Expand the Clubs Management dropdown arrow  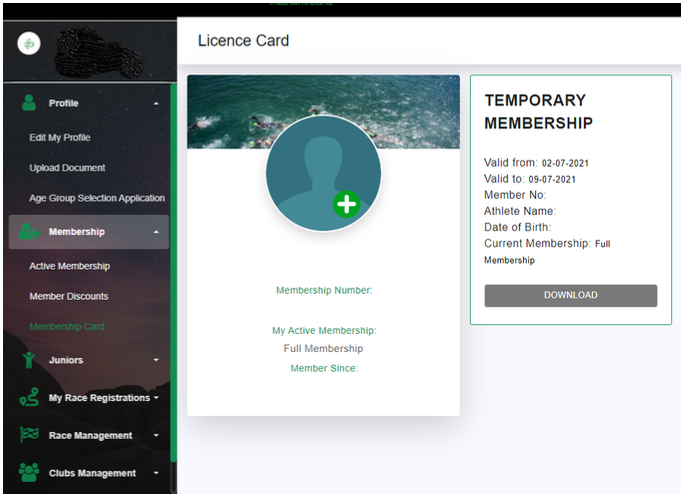[155, 473]
